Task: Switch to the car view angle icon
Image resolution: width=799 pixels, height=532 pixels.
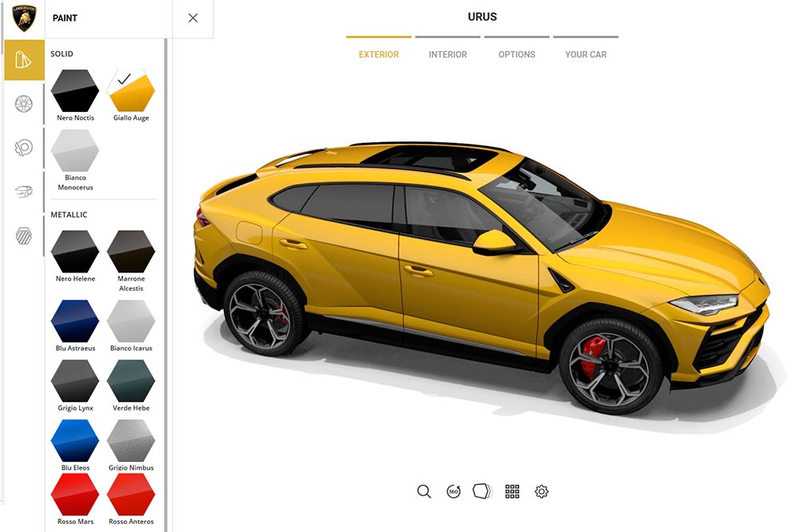Action: pyautogui.click(x=482, y=491)
